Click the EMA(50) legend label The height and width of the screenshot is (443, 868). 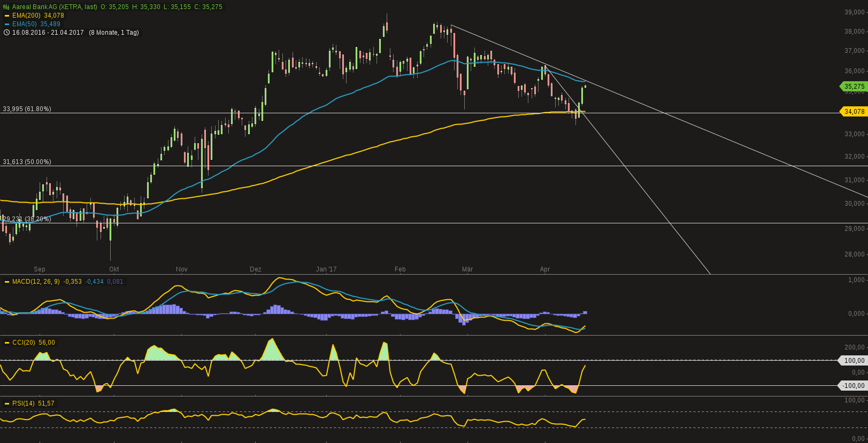point(25,24)
